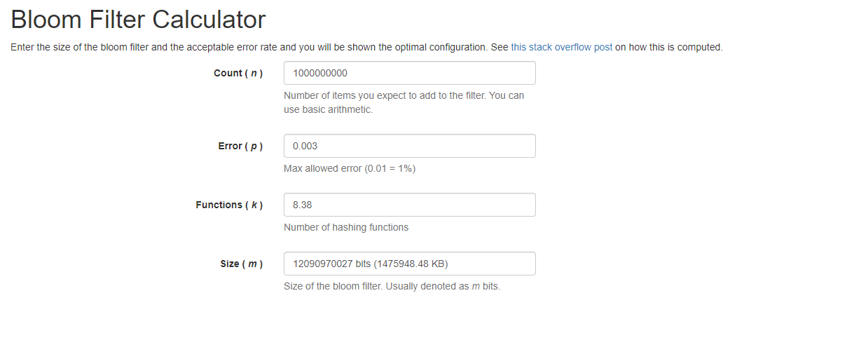868x347 pixels.
Task: Focus the Error (p) input field
Action: click(x=410, y=146)
